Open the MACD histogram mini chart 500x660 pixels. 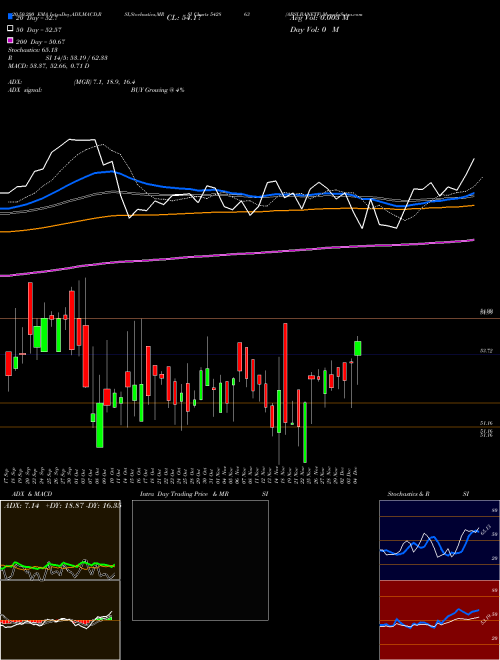60,620
